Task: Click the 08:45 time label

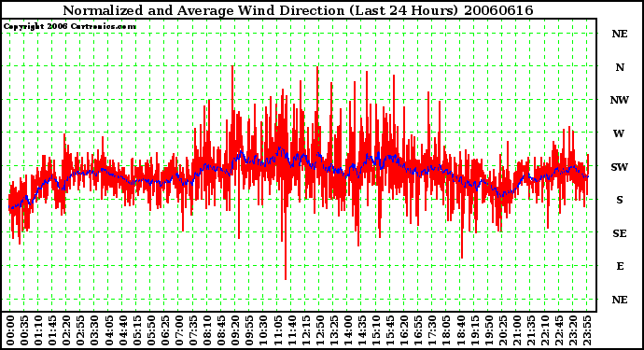Action: (x=221, y=330)
